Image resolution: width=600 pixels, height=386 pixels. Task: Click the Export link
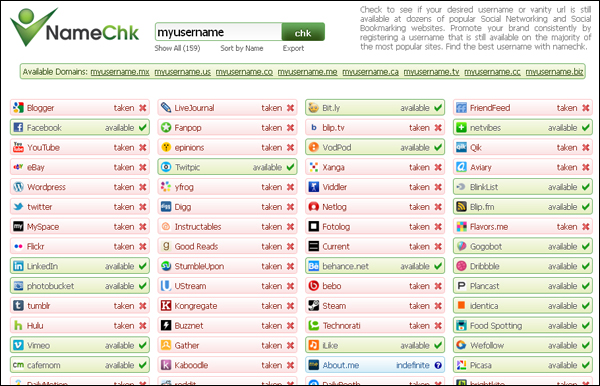pyautogui.click(x=293, y=48)
